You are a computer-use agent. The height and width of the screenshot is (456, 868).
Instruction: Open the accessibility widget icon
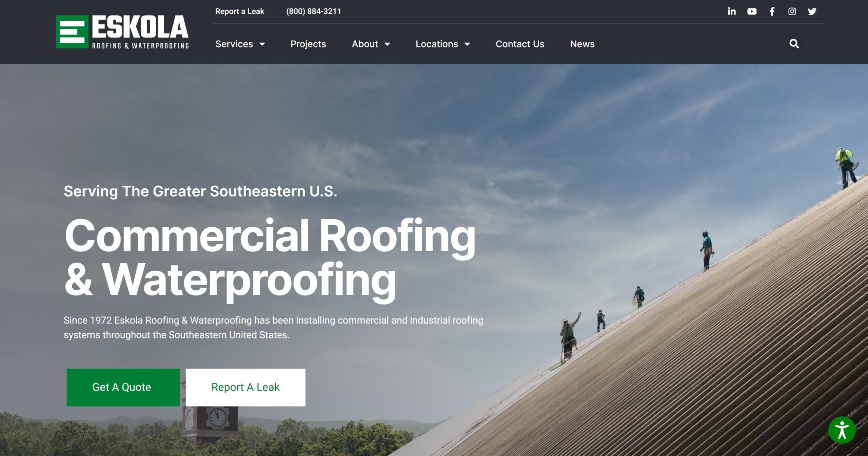(842, 430)
